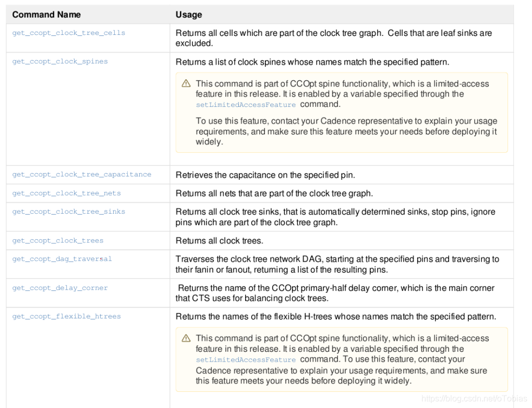Click the warning triangle icon in clock spines note
The width and height of the screenshot is (532, 408).
click(x=186, y=83)
